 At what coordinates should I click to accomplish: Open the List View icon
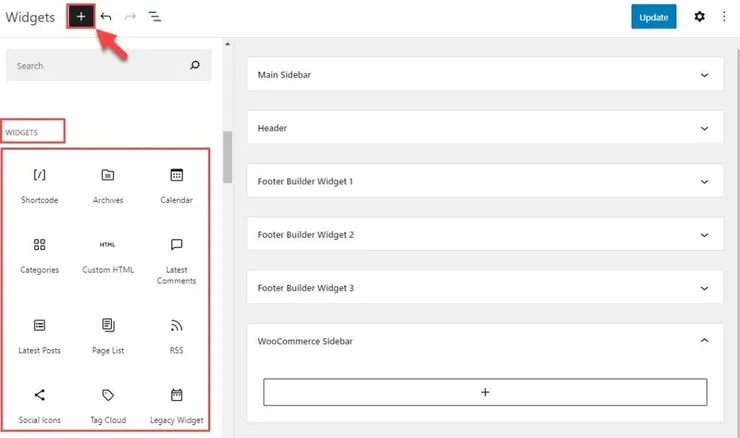pos(155,17)
